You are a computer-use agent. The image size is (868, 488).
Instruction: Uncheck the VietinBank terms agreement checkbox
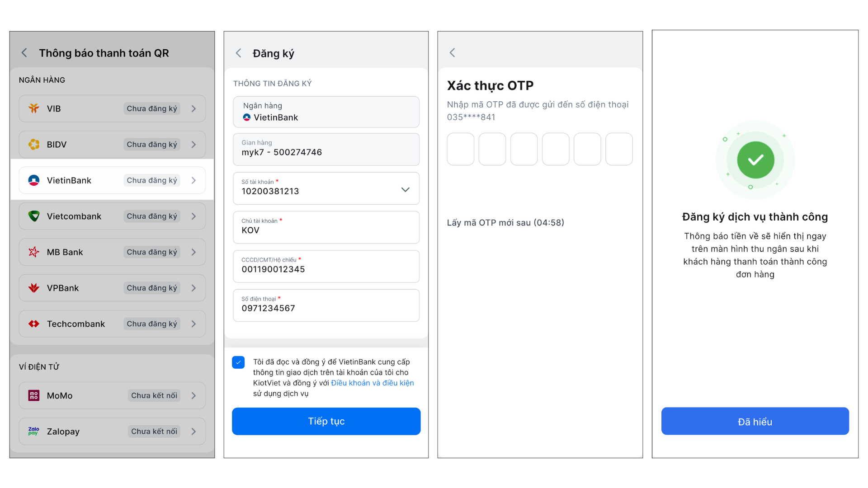tap(238, 362)
